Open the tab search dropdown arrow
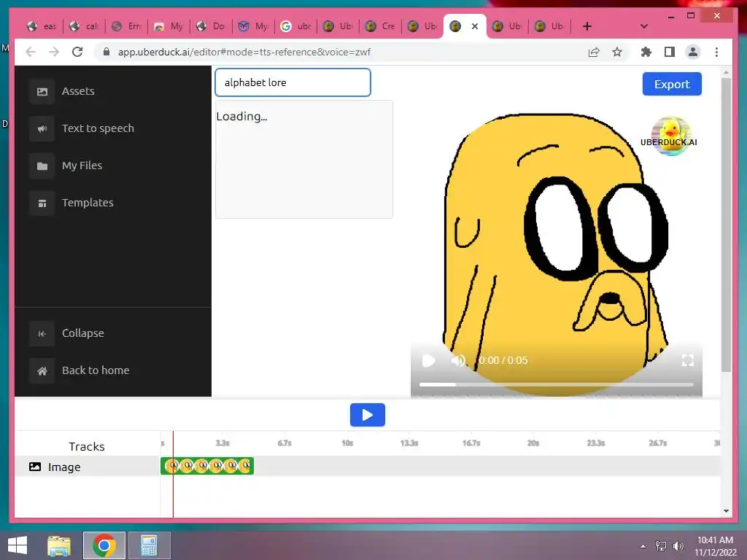The image size is (747, 560). pyautogui.click(x=644, y=26)
